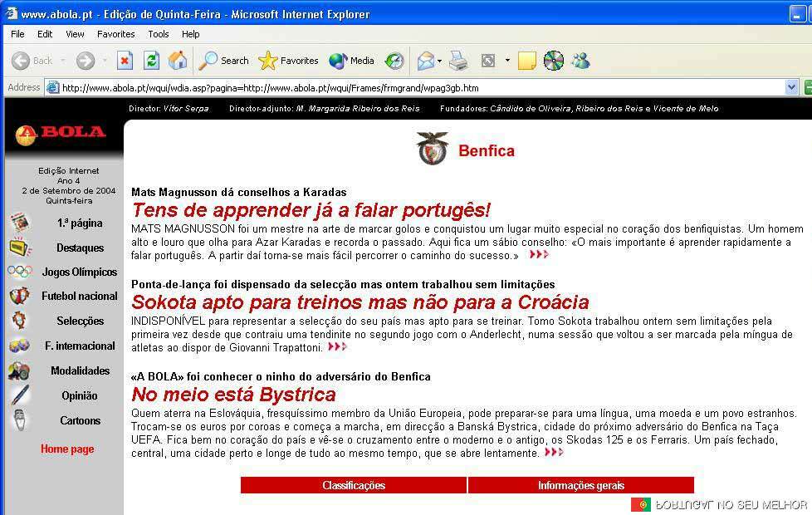Image resolution: width=812 pixels, height=515 pixels.
Task: Stop the page loading
Action: tap(125, 61)
